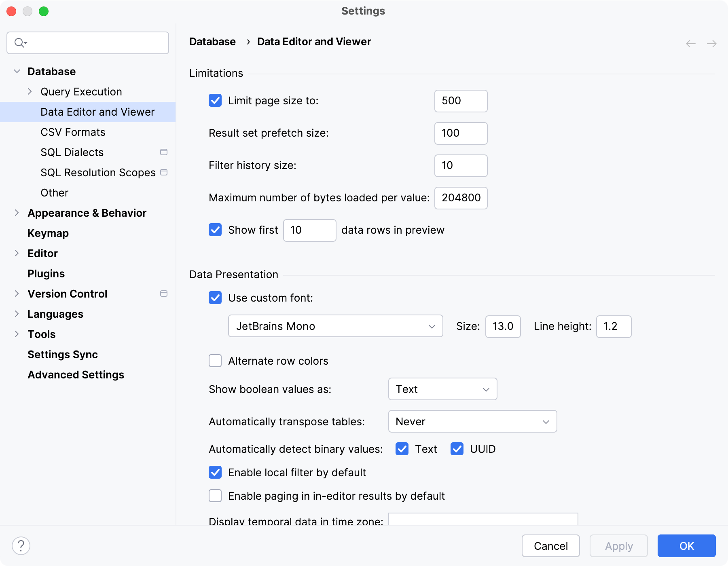
Task: Click project-level icon beside SQL Resolution Scopes
Action: point(164,172)
